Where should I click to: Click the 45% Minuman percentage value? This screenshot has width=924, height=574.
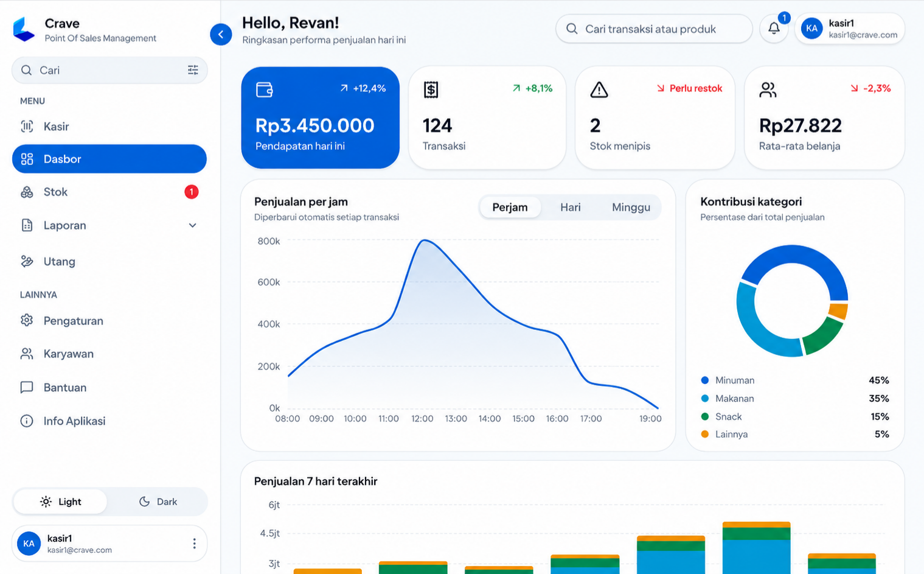tap(879, 380)
